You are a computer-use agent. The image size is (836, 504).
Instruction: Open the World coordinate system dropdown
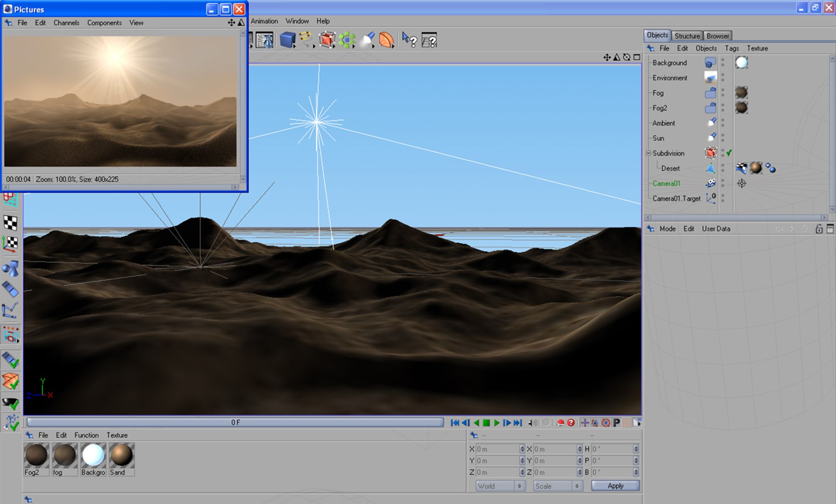(x=500, y=486)
